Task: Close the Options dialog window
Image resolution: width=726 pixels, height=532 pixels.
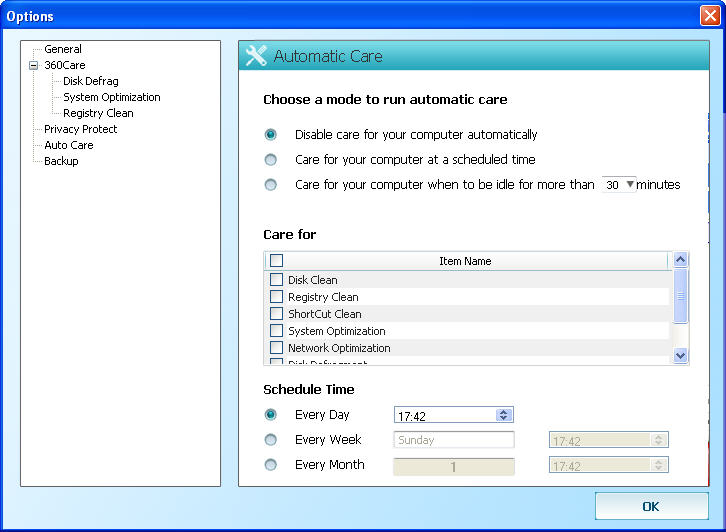Action: (710, 15)
